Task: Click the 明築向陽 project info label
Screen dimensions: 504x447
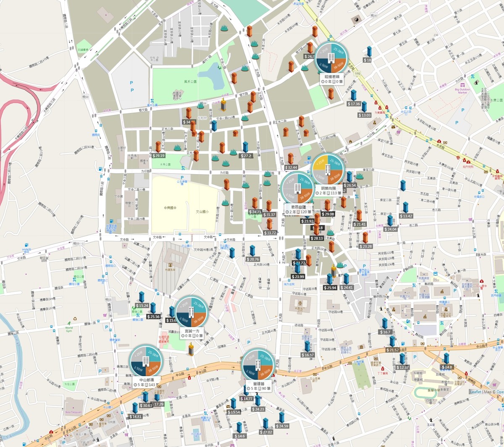Action: tap(328, 191)
